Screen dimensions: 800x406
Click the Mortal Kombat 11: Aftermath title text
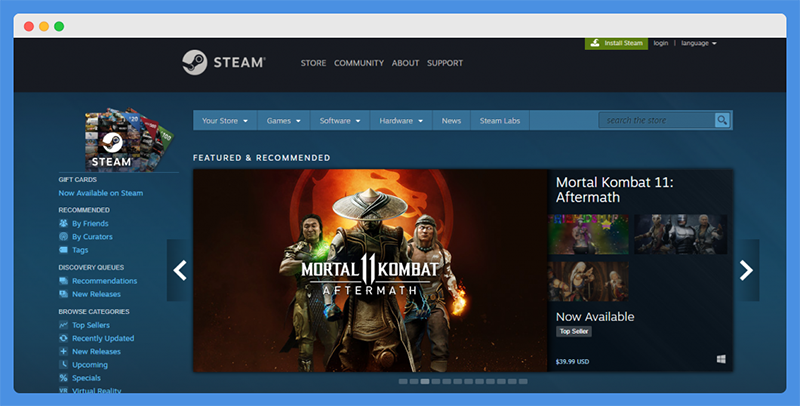pyautogui.click(x=614, y=190)
